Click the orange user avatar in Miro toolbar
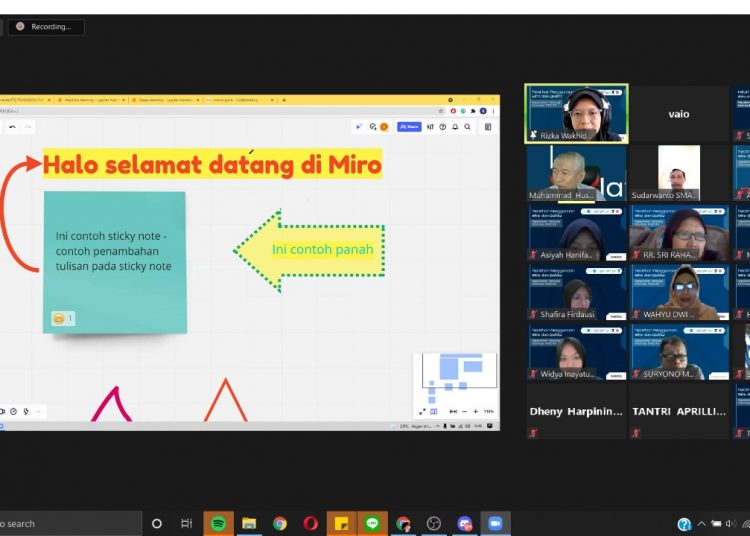This screenshot has width=750, height=536. click(x=384, y=127)
